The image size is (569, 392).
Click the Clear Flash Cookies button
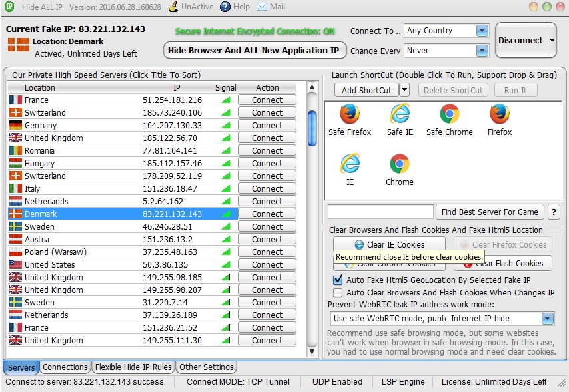pos(503,264)
